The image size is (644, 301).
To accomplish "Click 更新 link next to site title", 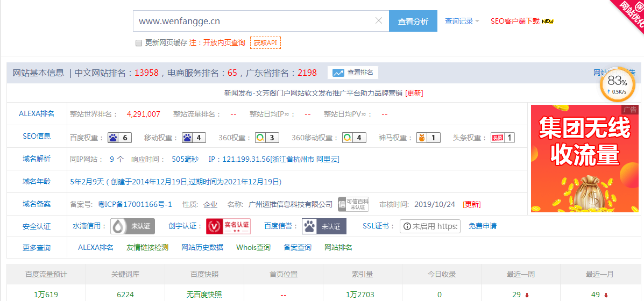I will coord(414,93).
